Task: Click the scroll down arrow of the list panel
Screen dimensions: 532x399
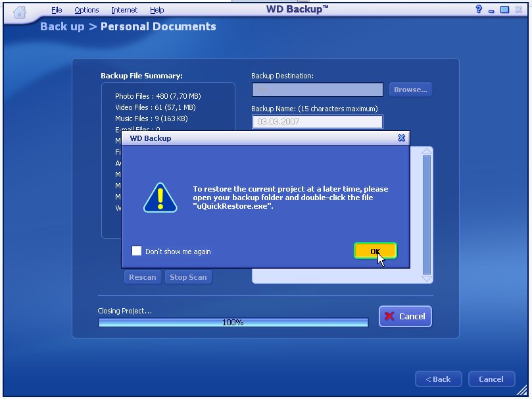Action: click(427, 279)
